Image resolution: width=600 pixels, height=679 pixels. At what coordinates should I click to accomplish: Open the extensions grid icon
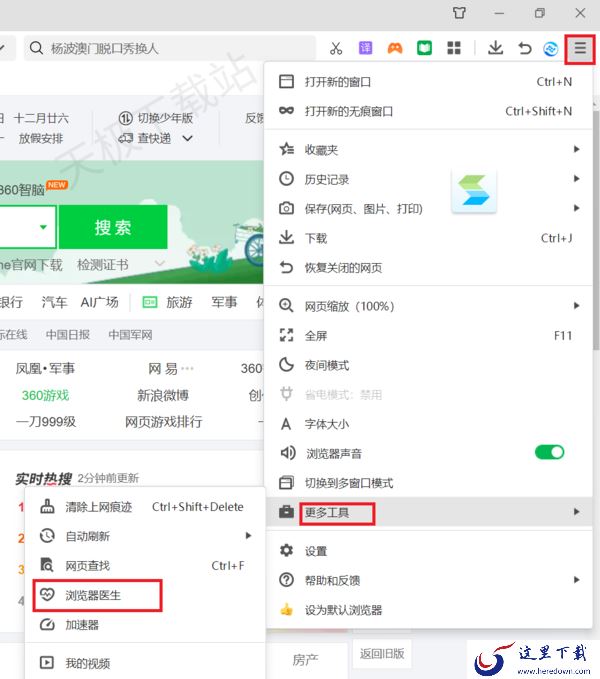[454, 48]
